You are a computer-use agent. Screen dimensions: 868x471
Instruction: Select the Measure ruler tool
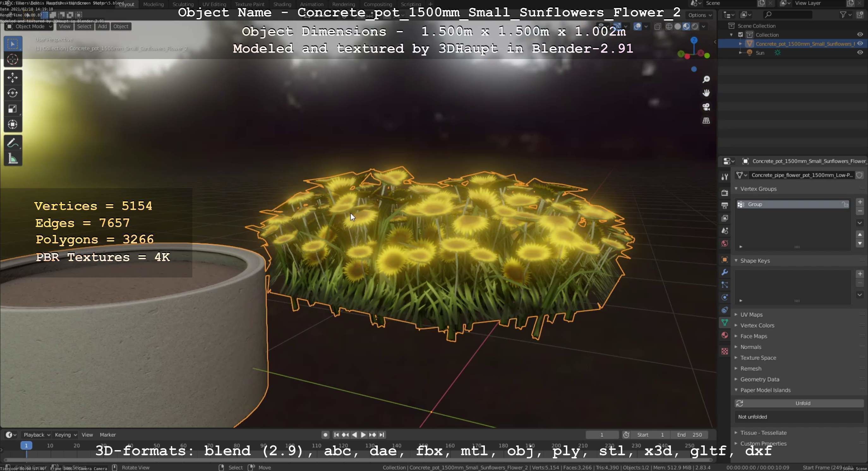(x=13, y=158)
